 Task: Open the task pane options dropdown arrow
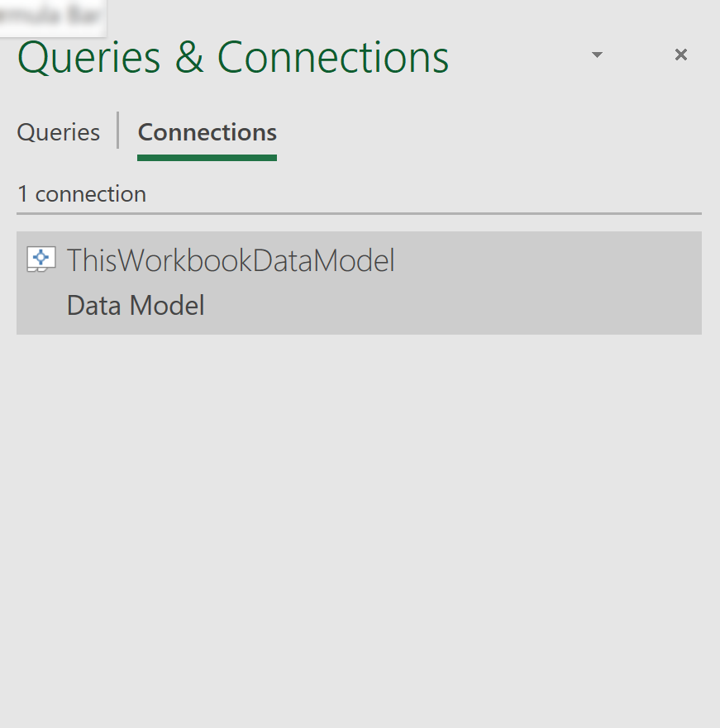[x=597, y=55]
